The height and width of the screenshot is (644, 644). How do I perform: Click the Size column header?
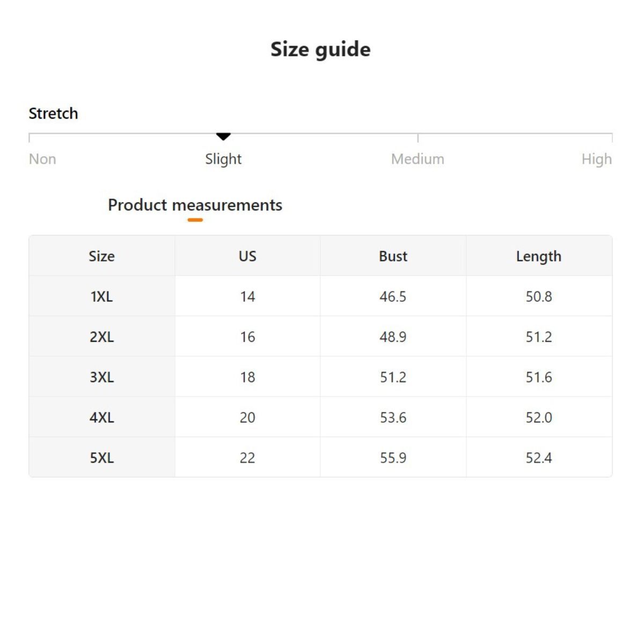click(101, 256)
